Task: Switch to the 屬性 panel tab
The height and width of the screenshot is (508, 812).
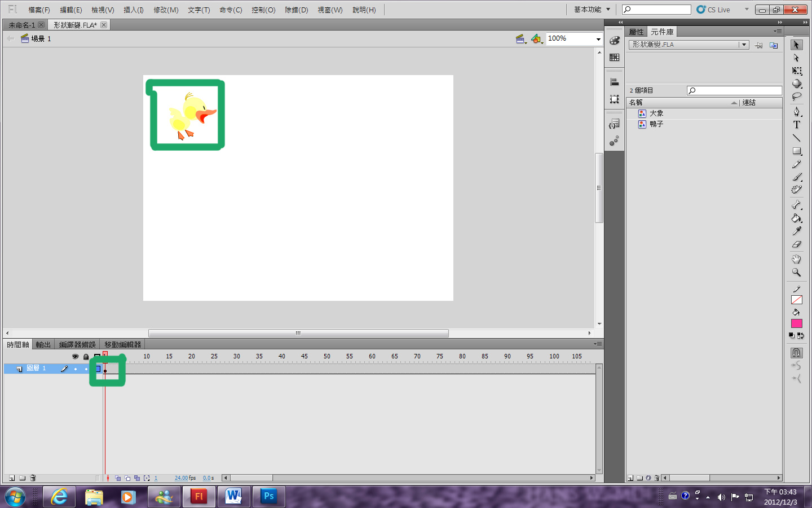Action: (636, 32)
